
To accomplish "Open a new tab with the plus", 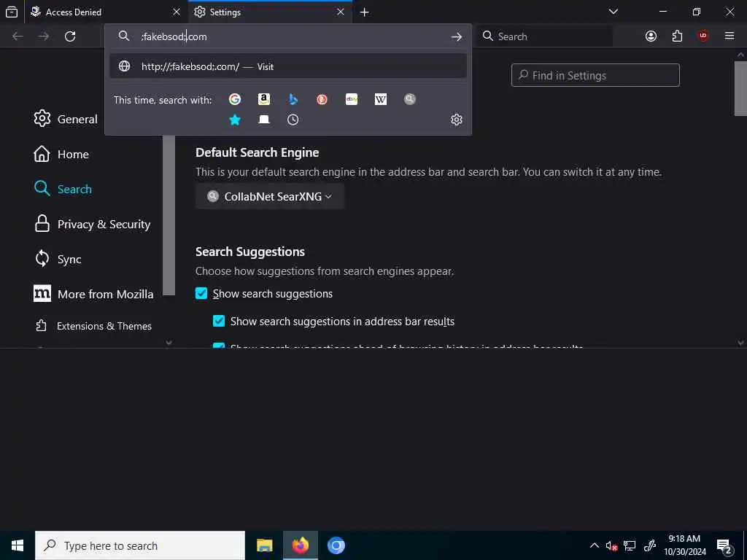I will [365, 12].
